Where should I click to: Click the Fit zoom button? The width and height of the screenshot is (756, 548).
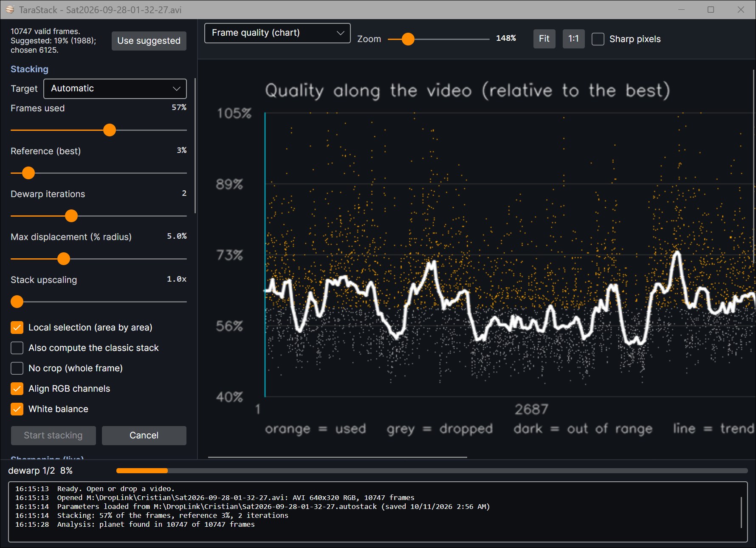[x=544, y=39]
